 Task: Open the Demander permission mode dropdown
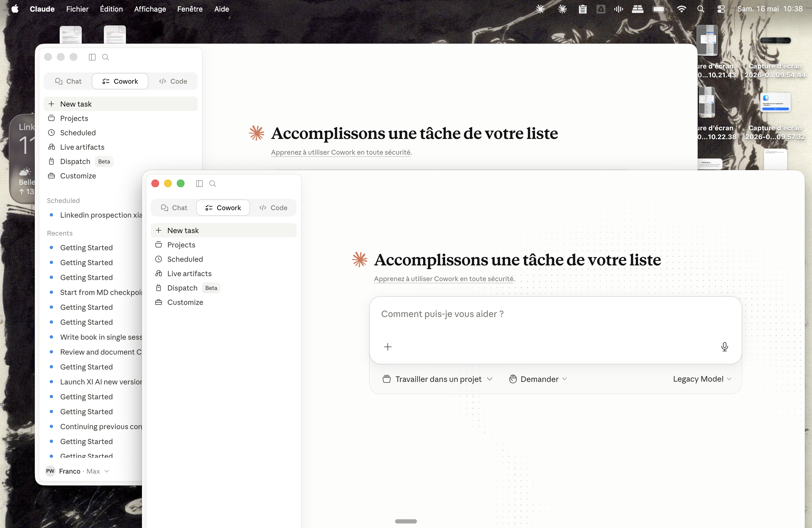coord(538,379)
